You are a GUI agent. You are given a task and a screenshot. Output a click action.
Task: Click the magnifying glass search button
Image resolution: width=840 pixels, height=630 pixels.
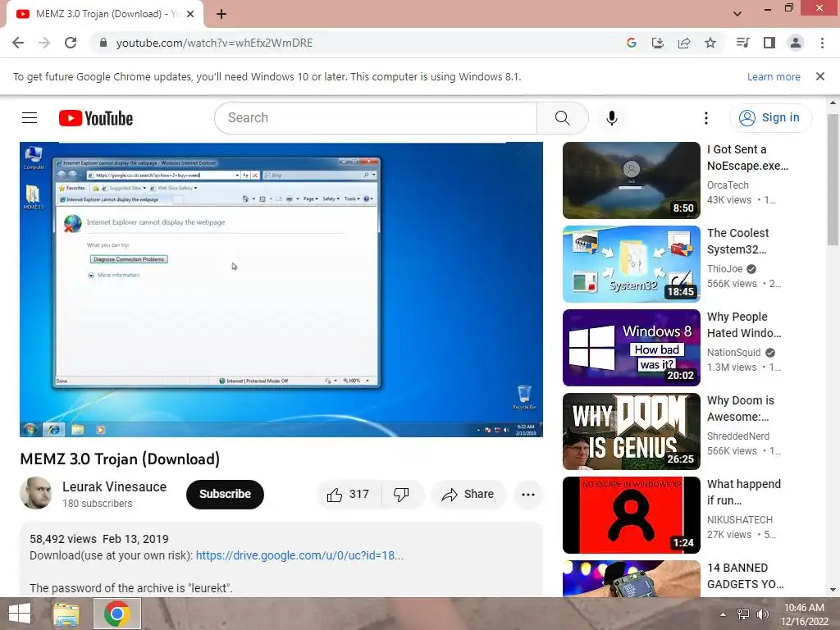tap(563, 118)
